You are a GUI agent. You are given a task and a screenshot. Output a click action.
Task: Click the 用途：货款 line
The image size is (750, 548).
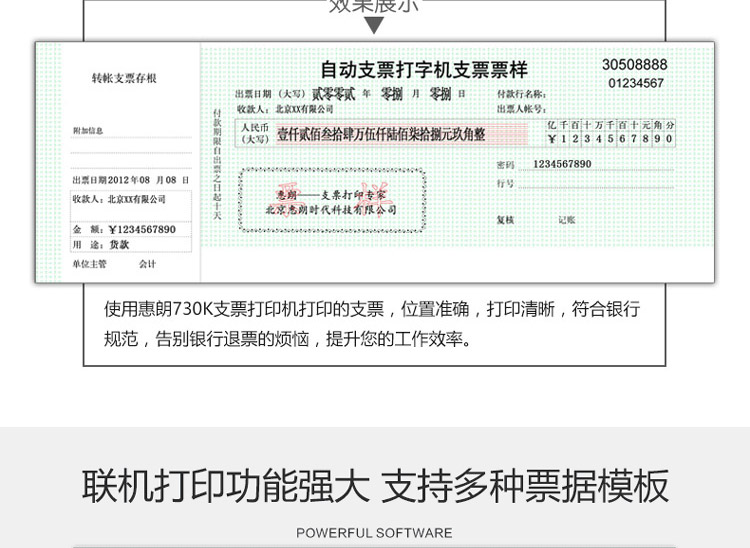coord(101,245)
